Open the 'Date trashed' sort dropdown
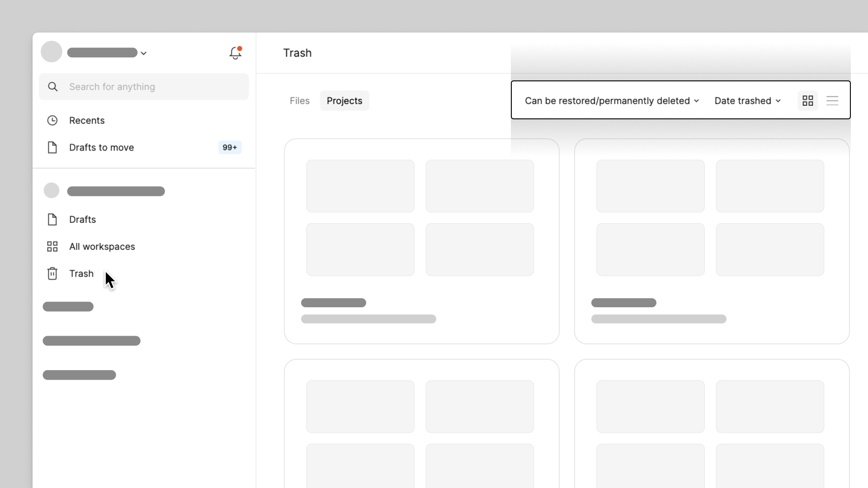 tap(748, 101)
